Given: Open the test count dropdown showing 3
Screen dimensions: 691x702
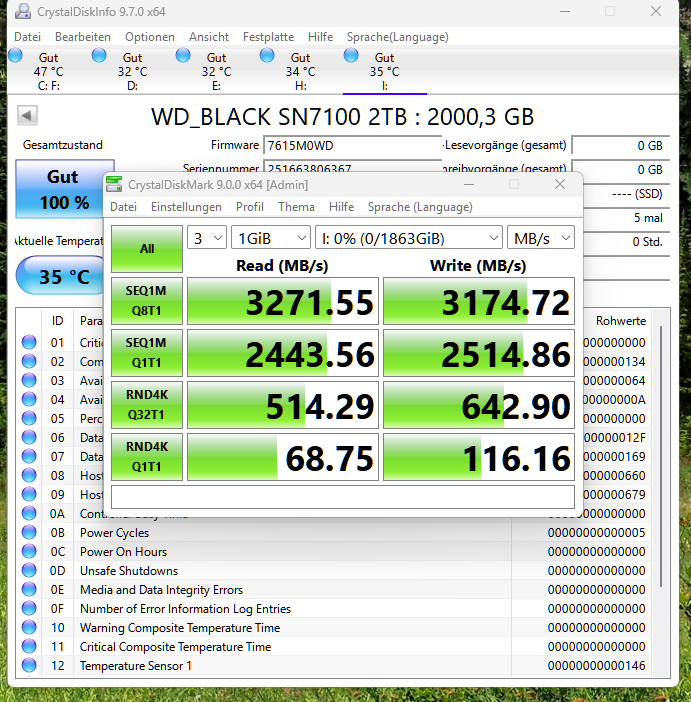Looking at the screenshot, I should (x=207, y=238).
